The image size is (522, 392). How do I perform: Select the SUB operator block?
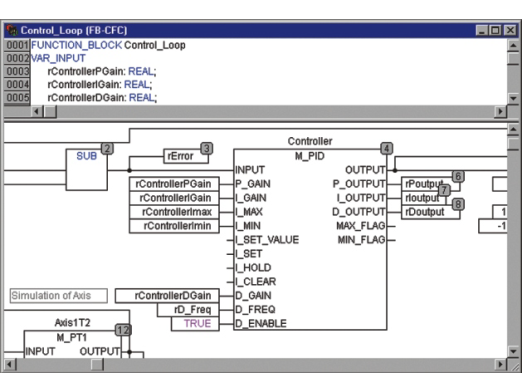tap(87, 170)
